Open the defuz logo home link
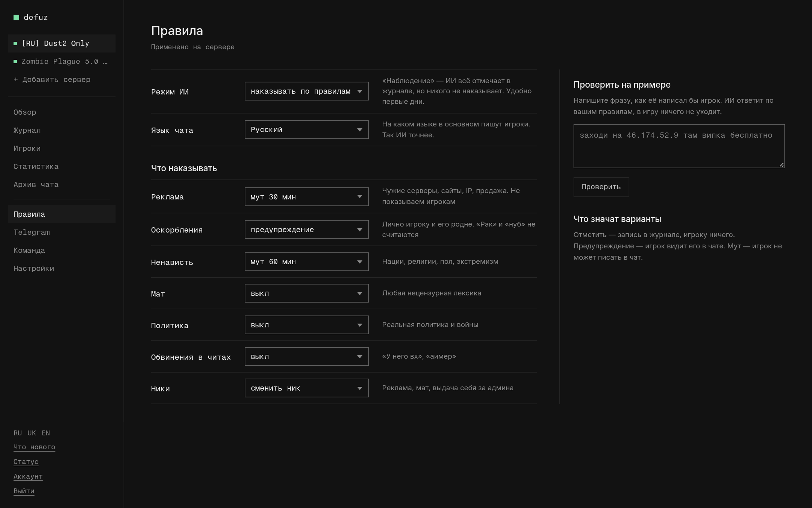The image size is (812, 508). coord(31,17)
